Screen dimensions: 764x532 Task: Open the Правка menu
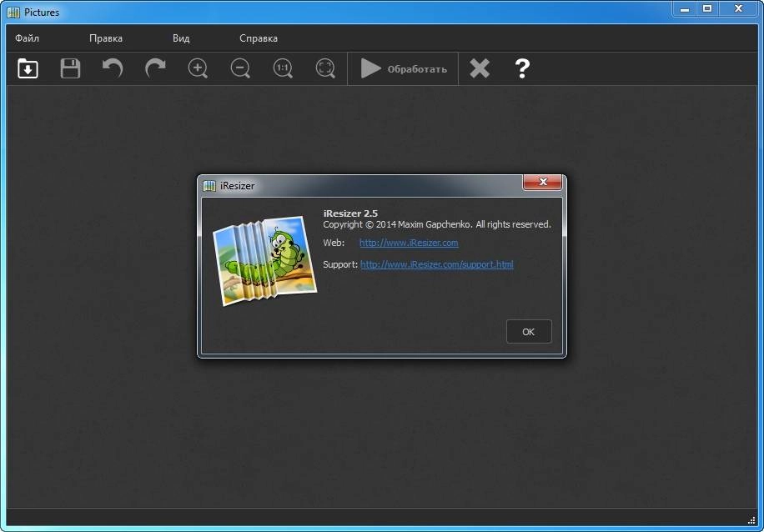106,38
